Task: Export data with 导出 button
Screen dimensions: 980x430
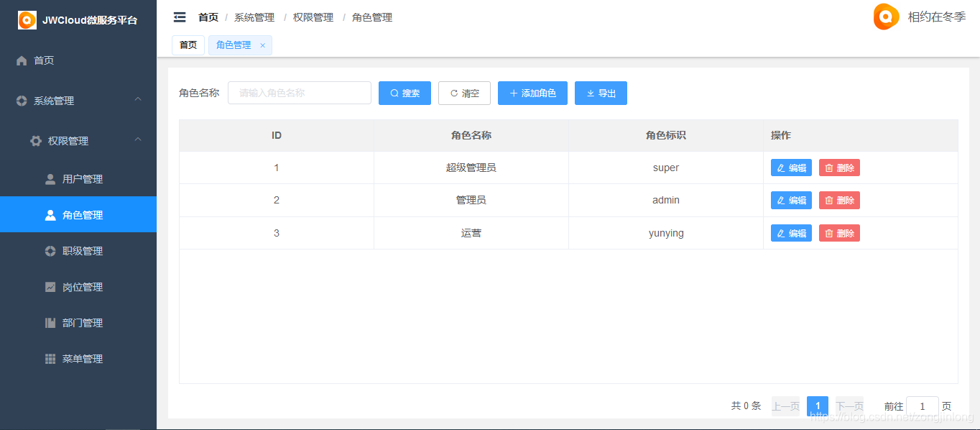Action: [601, 93]
